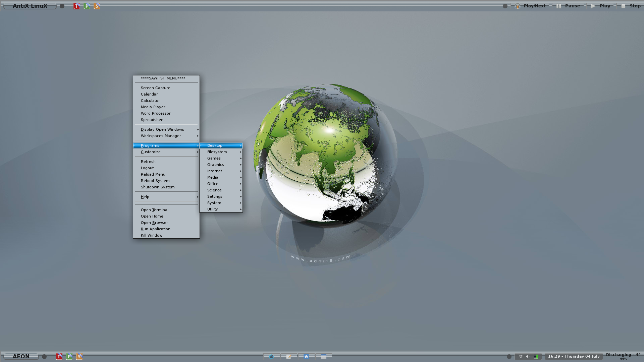Select Open Browser entry
Viewport: 644px width, 362px height.
point(166,223)
